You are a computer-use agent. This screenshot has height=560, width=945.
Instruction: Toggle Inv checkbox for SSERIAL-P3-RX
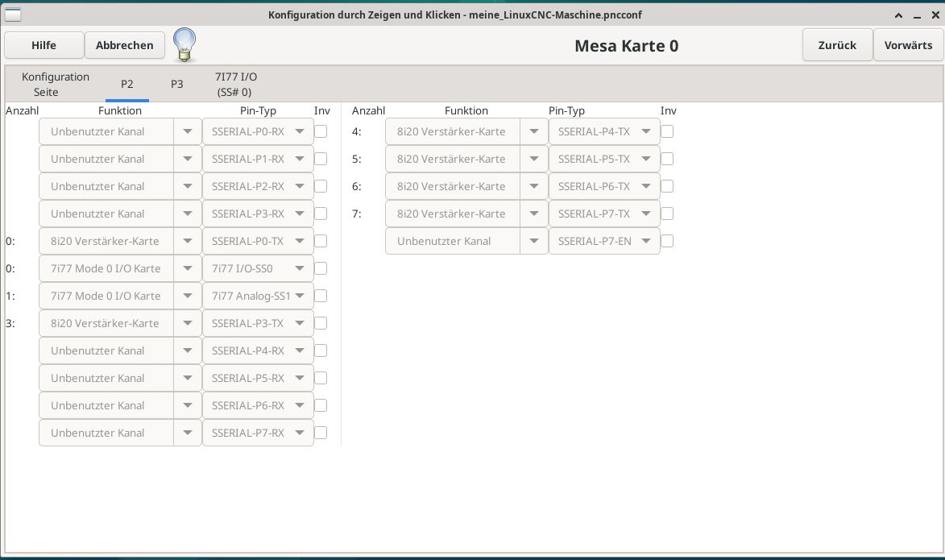coord(321,214)
